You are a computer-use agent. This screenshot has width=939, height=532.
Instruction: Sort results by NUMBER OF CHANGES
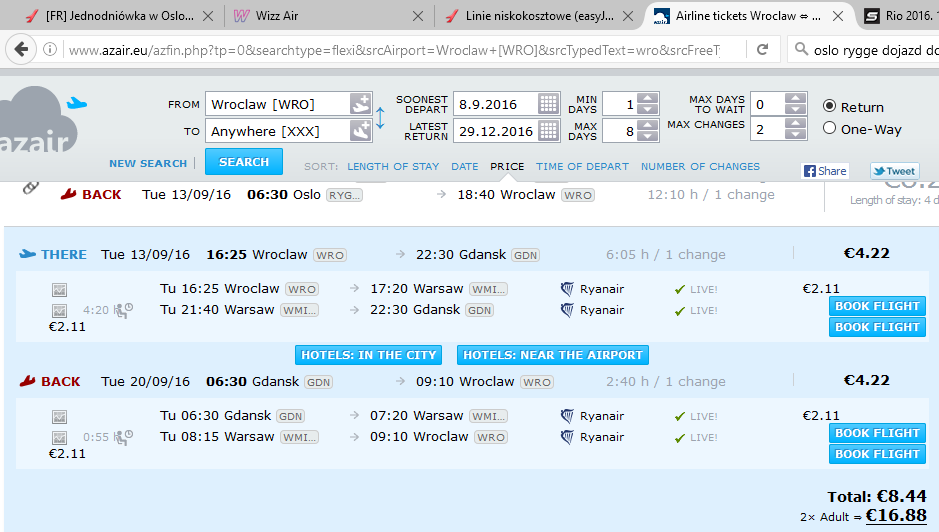tap(700, 167)
